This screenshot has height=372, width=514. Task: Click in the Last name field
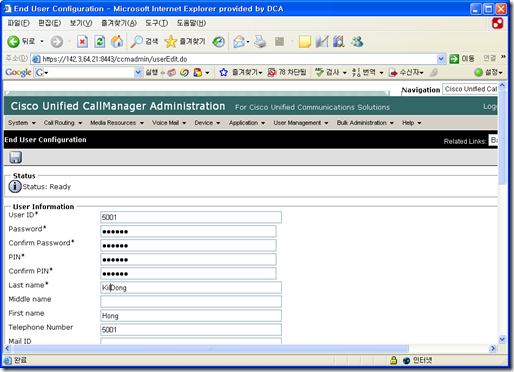(191, 287)
